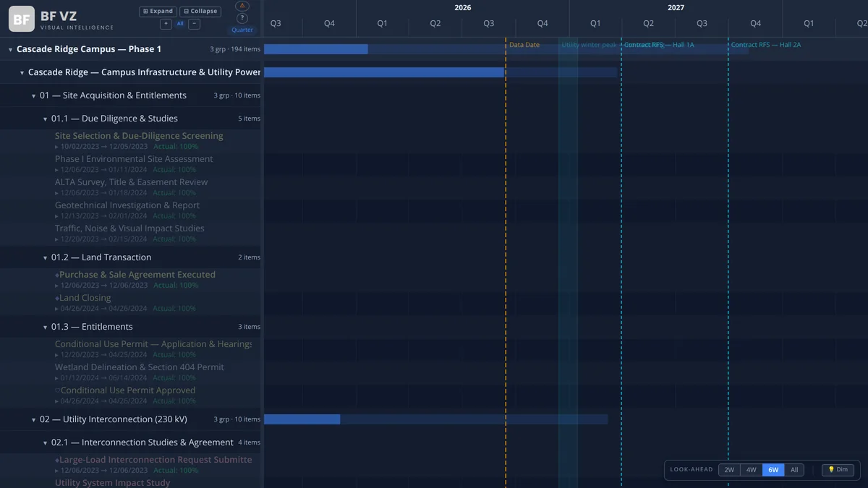Select Site Selection & Due-Diligence Screening task
This screenshot has width=868, height=488.
(x=132, y=141)
